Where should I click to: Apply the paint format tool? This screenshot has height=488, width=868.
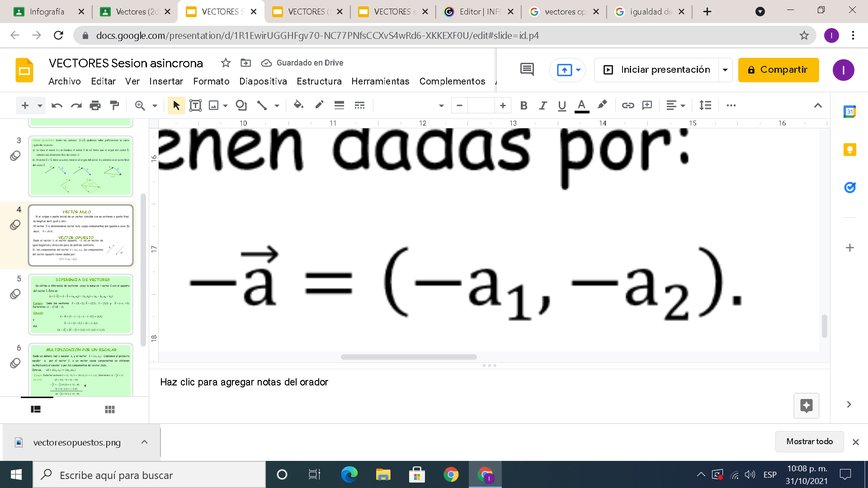pos(114,105)
